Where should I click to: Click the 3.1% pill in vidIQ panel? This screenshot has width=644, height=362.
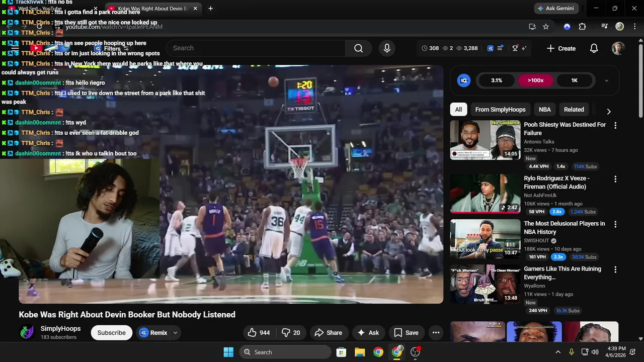[x=497, y=80]
